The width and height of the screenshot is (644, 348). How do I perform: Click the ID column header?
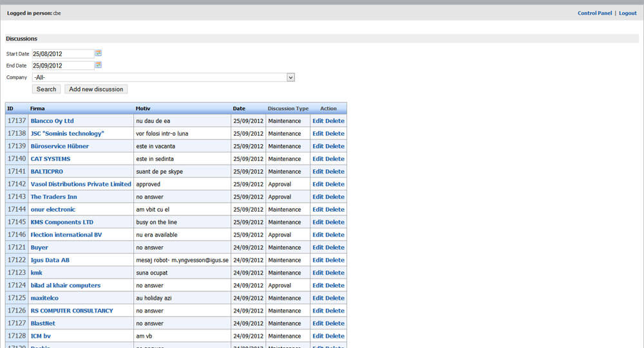coord(10,109)
